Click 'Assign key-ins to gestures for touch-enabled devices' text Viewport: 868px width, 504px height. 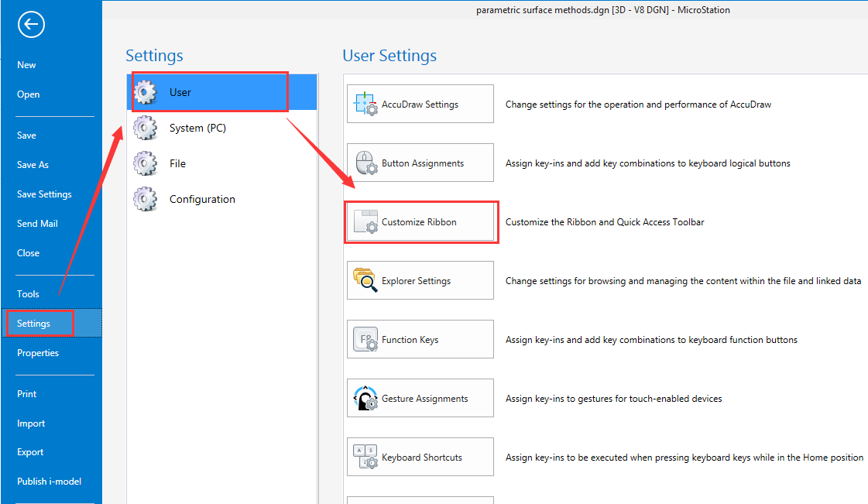pos(613,399)
